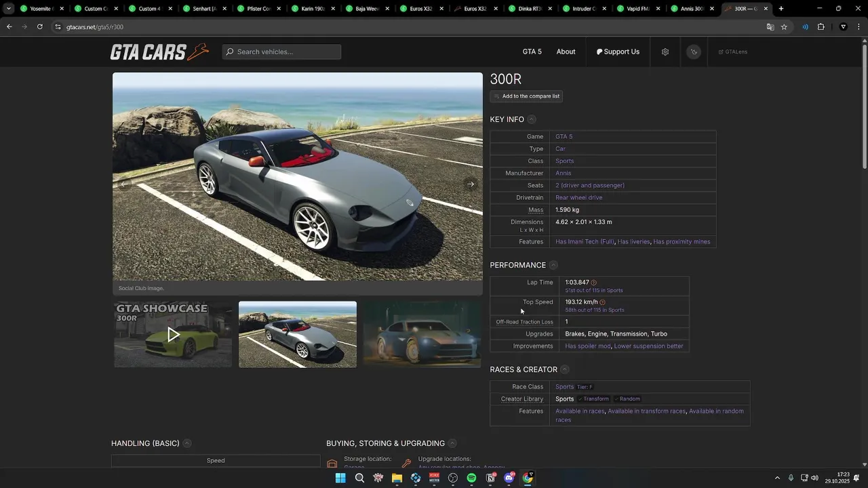The height and width of the screenshot is (488, 868).
Task: Collapse the HANDLING (BASIC) section
Action: coord(187,443)
